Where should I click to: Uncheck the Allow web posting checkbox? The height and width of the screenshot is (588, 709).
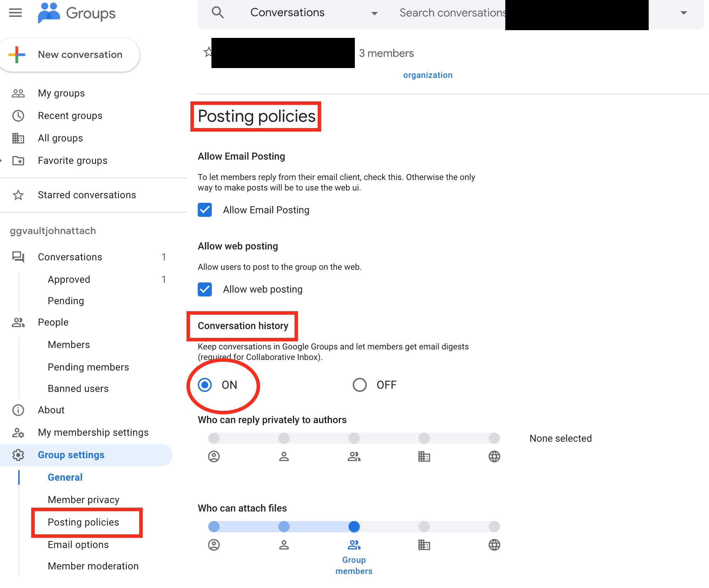[x=205, y=289]
